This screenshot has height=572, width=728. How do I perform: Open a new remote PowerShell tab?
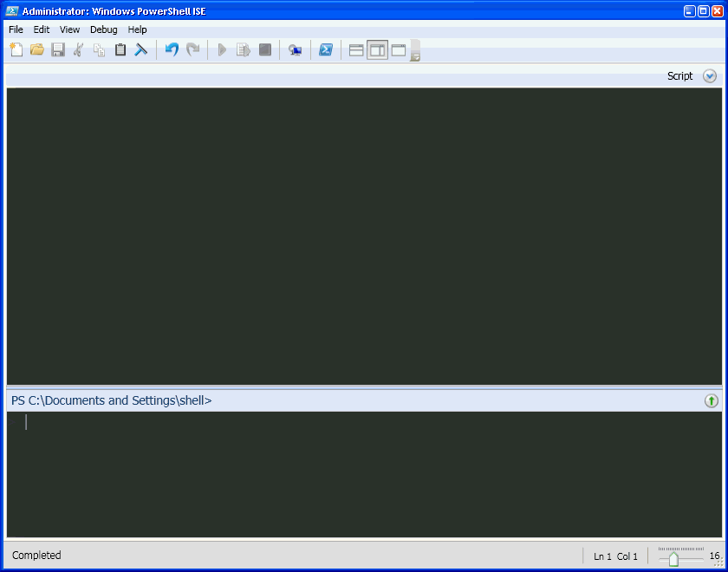[x=295, y=49]
